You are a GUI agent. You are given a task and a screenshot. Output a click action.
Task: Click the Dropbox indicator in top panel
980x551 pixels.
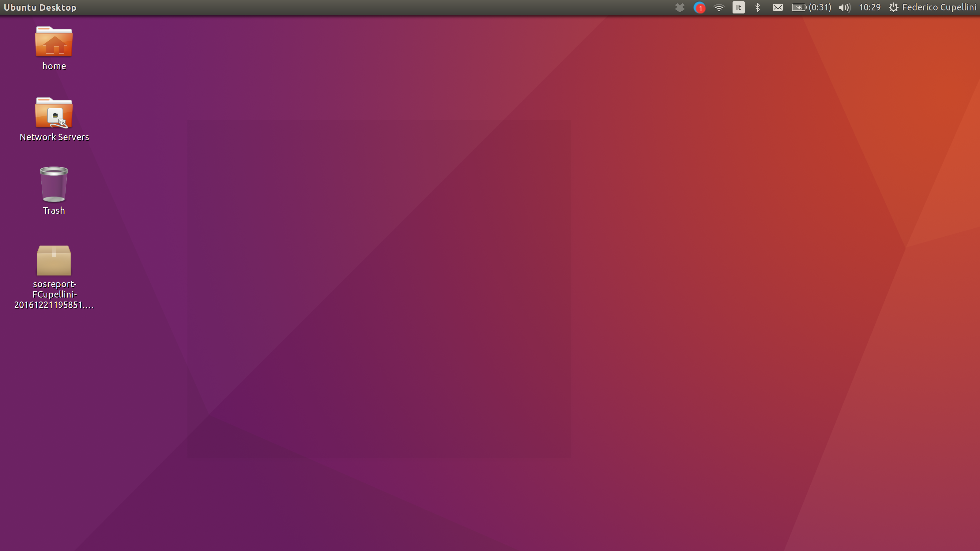point(680,8)
